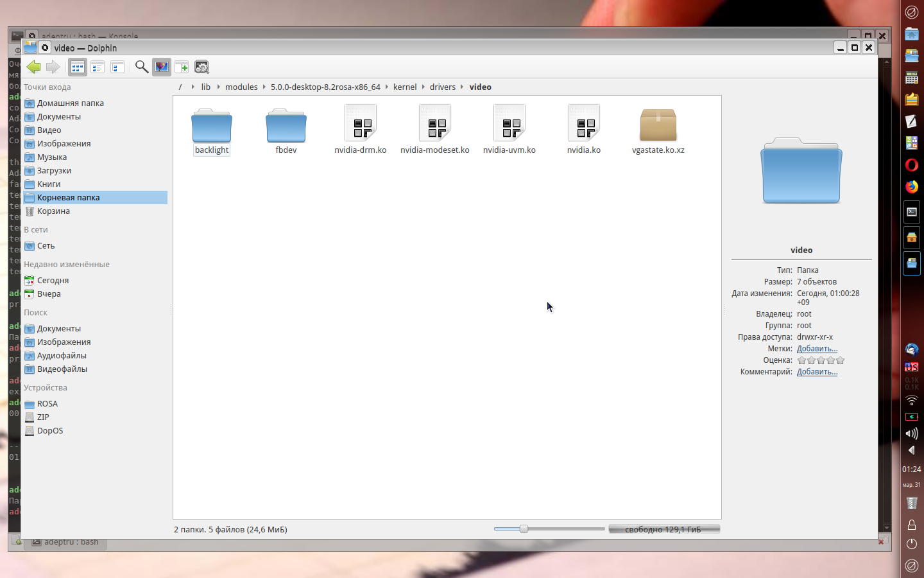Open Firefox from the side panel
924x578 pixels.
912,186
